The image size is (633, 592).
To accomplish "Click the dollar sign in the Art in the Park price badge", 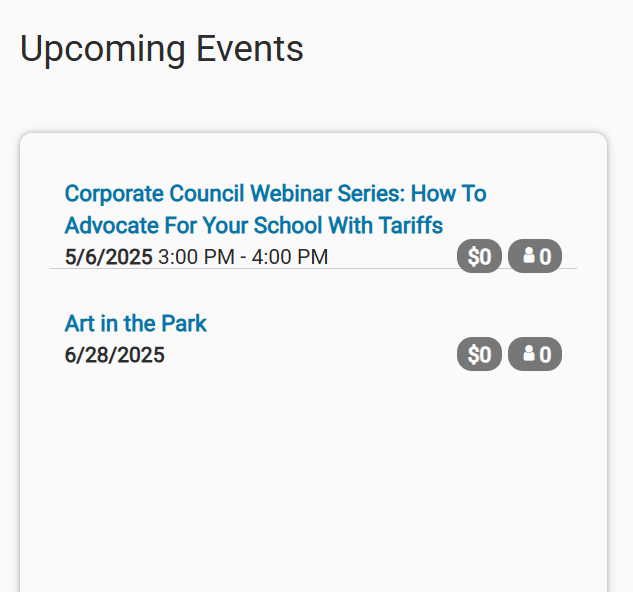I will 473,355.
